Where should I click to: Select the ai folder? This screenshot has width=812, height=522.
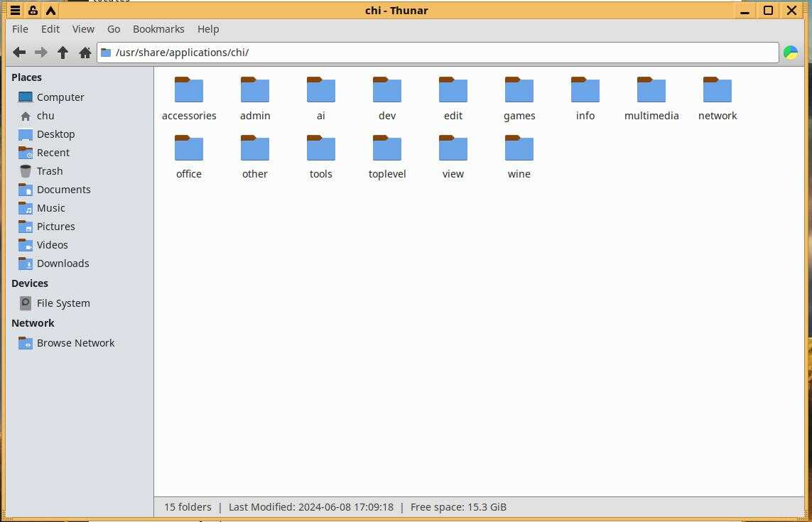pyautogui.click(x=321, y=89)
